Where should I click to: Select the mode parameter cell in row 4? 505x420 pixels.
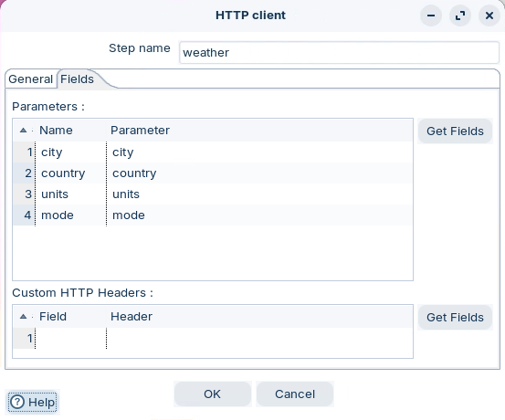tap(259, 215)
